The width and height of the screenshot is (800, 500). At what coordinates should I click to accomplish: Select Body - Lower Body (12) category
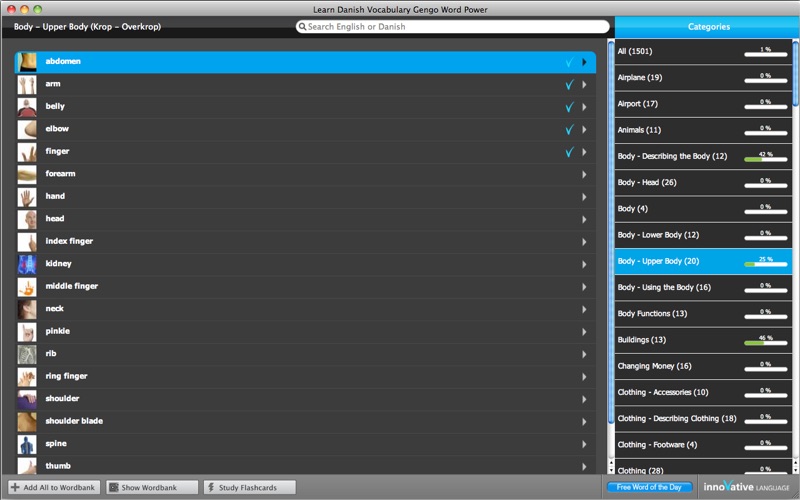pos(703,235)
